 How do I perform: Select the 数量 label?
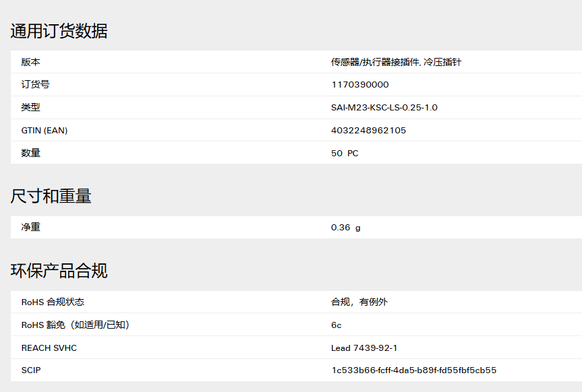tap(31, 153)
